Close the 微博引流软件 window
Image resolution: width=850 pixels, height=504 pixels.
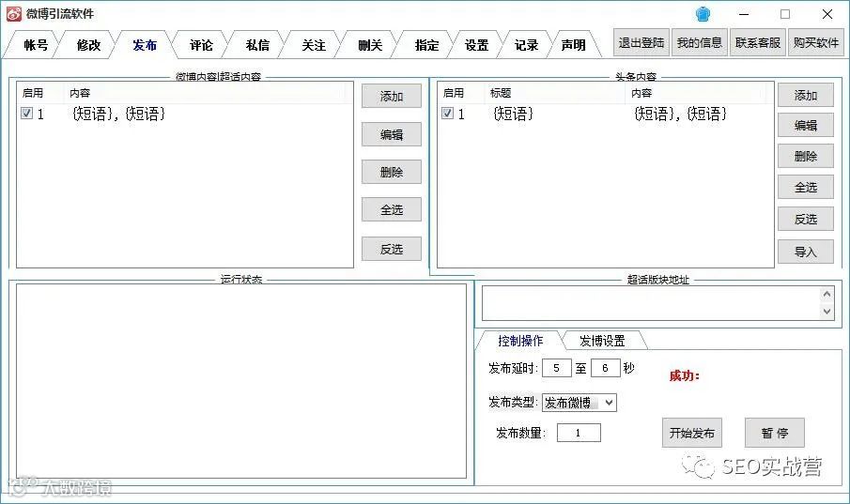(827, 14)
